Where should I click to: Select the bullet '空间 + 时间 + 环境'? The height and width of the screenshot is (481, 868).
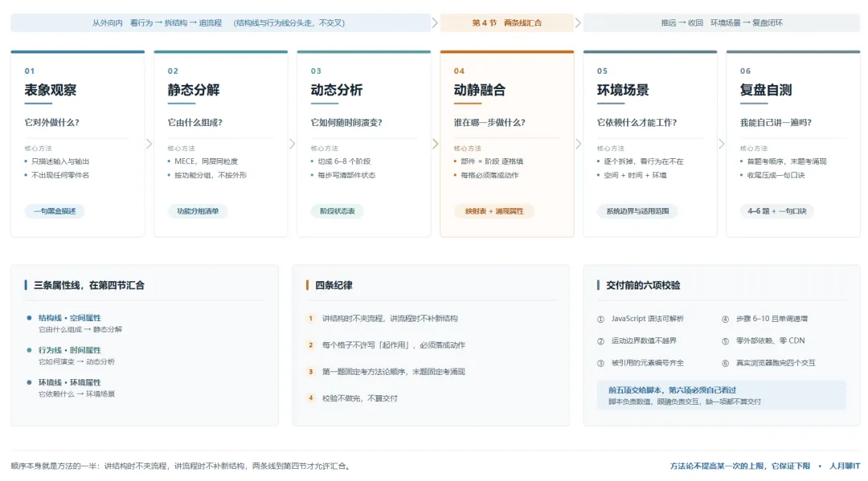[636, 175]
